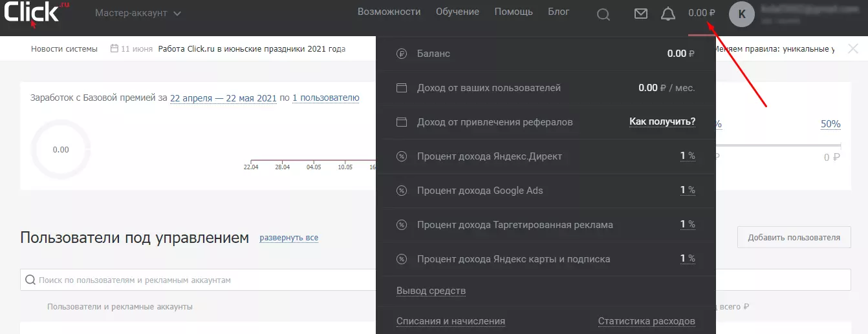868x334 pixels.
Task: Open Списания и начисления link
Action: 451,321
